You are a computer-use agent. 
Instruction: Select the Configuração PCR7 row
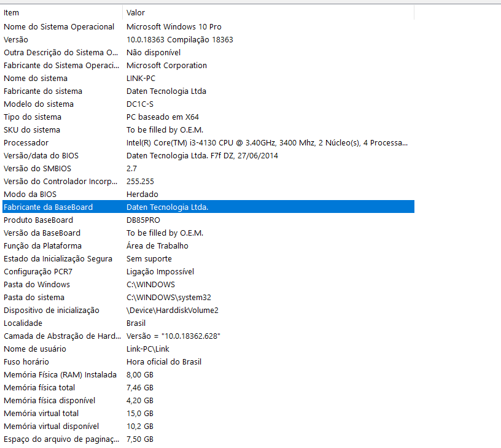tap(208, 271)
